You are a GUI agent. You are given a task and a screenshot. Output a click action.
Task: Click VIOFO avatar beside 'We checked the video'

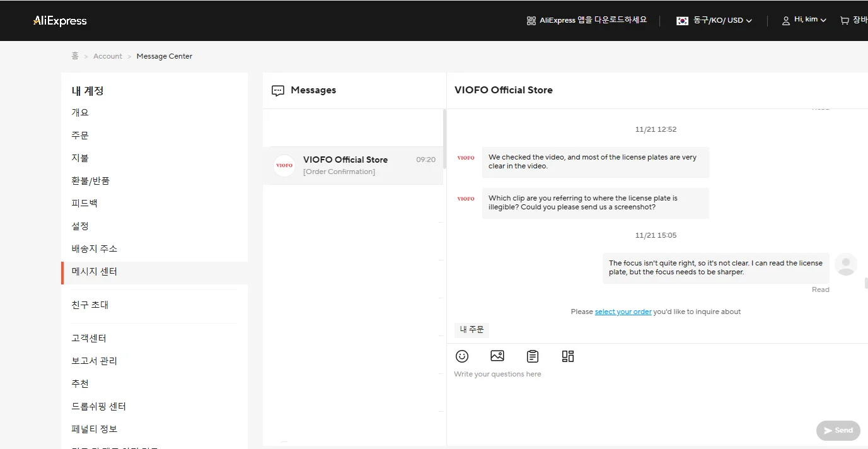[466, 158]
